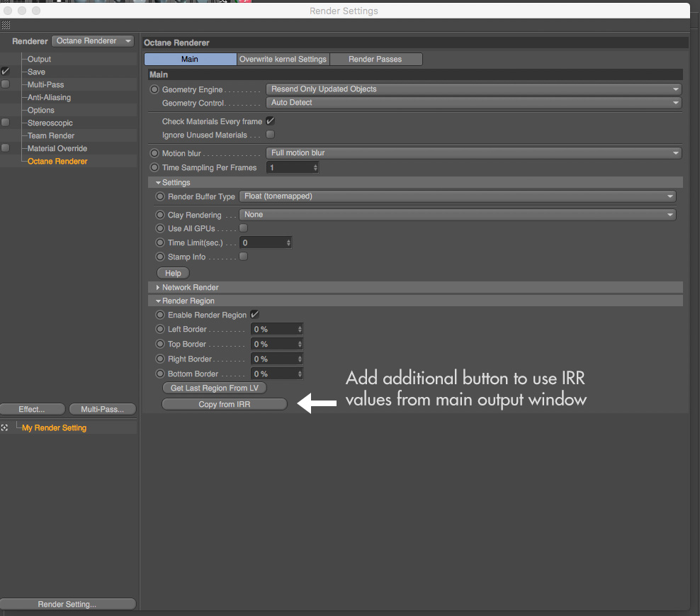700x616 pixels.
Task: Open Render Buffer Type dropdown
Action: pos(458,196)
